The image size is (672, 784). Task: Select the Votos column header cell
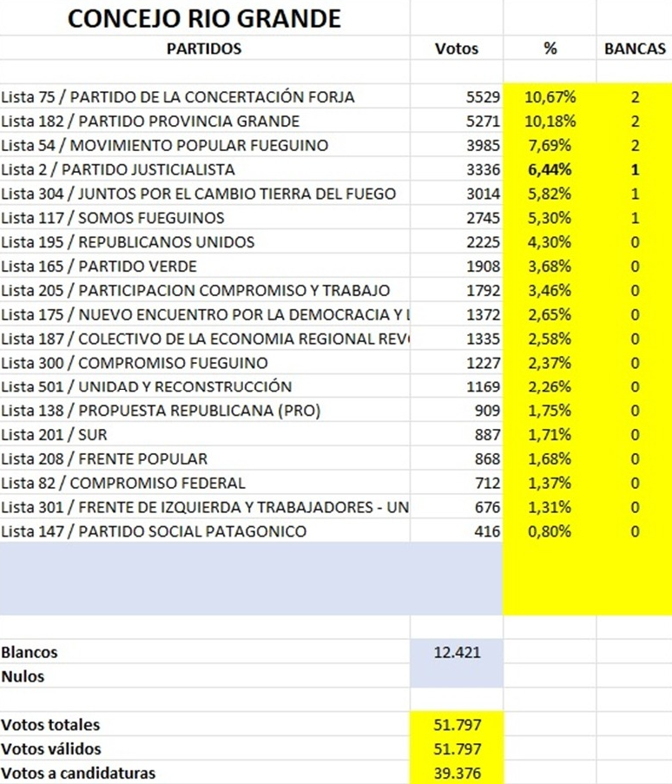click(x=456, y=49)
